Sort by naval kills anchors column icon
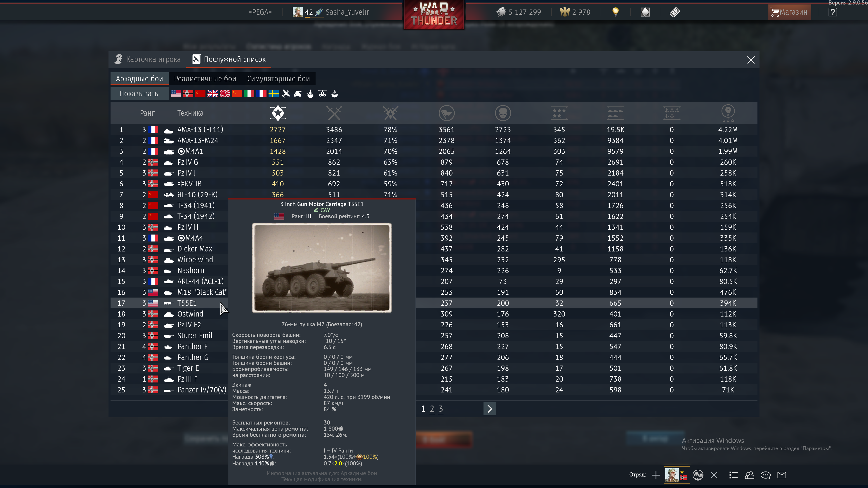 click(x=672, y=113)
